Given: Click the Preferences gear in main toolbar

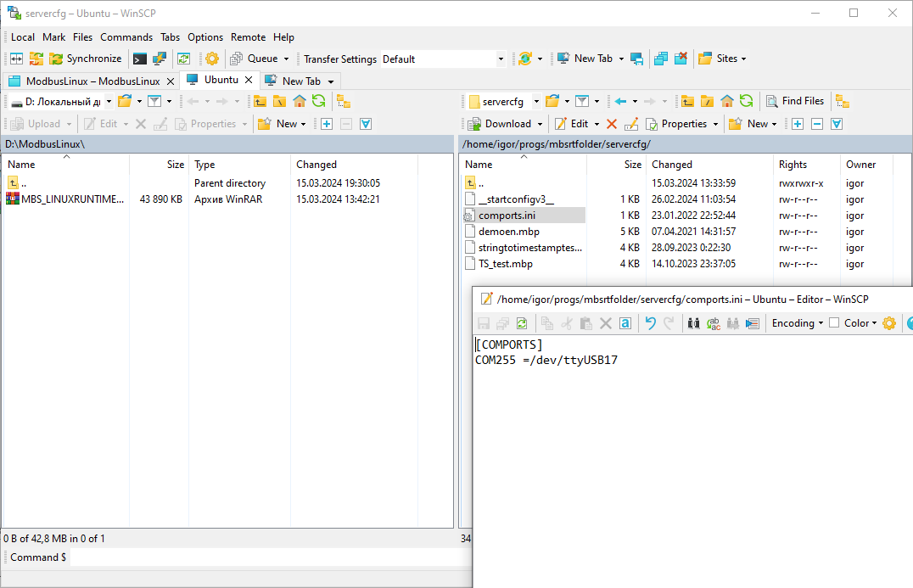Looking at the screenshot, I should click(x=211, y=59).
